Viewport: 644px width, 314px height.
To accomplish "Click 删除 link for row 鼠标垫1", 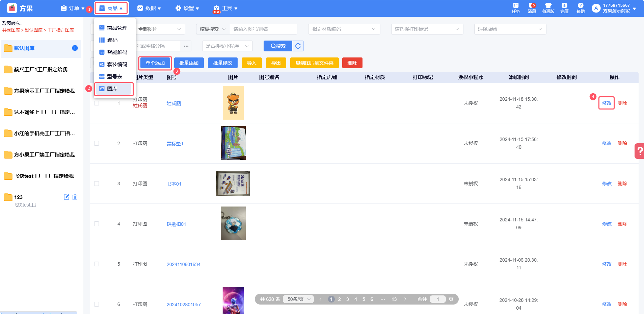I will (622, 143).
